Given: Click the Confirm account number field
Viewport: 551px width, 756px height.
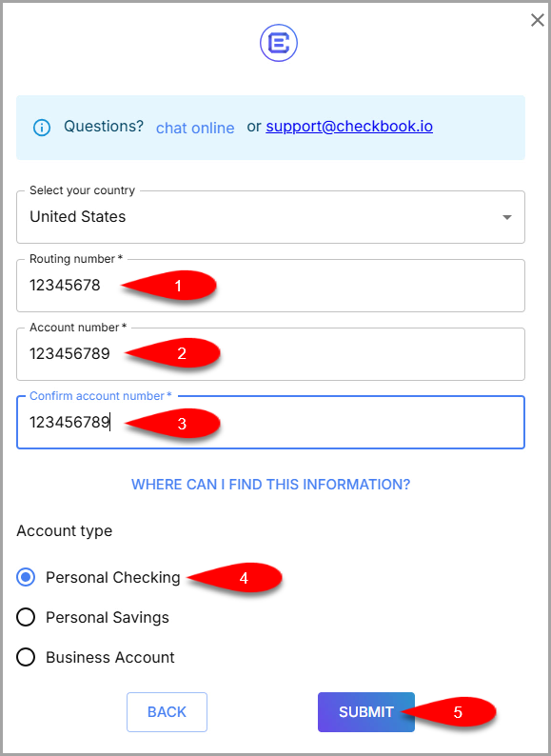Looking at the screenshot, I should coord(270,423).
